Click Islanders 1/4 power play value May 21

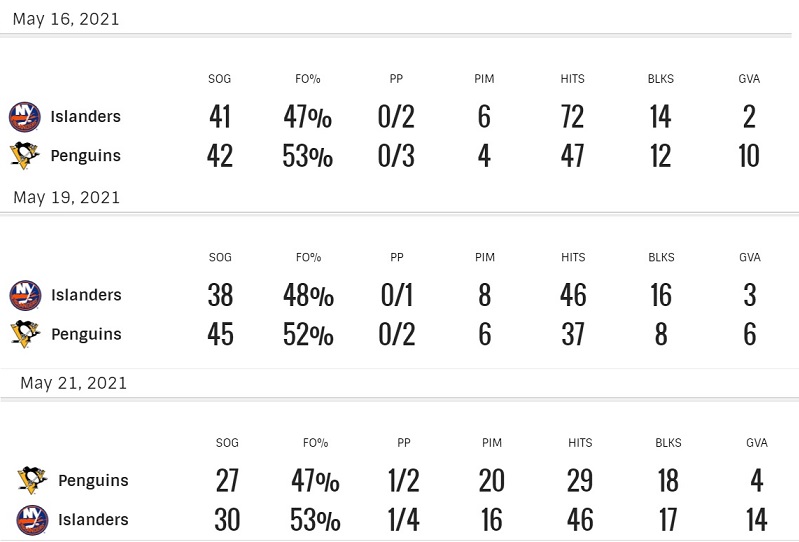coord(404,520)
